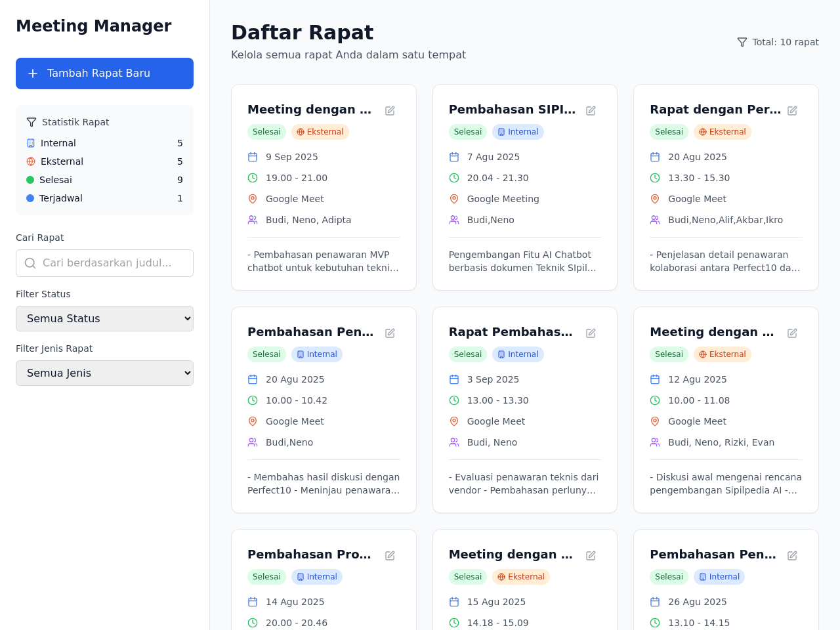Open the Pembahasan SIPI... card title
The height and width of the screenshot is (630, 840).
(x=512, y=110)
